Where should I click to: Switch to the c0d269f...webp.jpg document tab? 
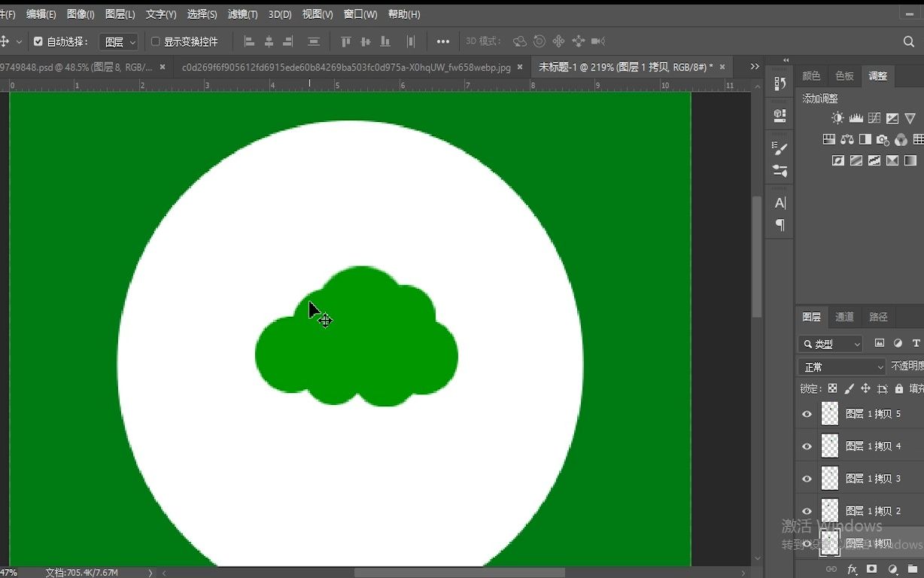coord(346,67)
